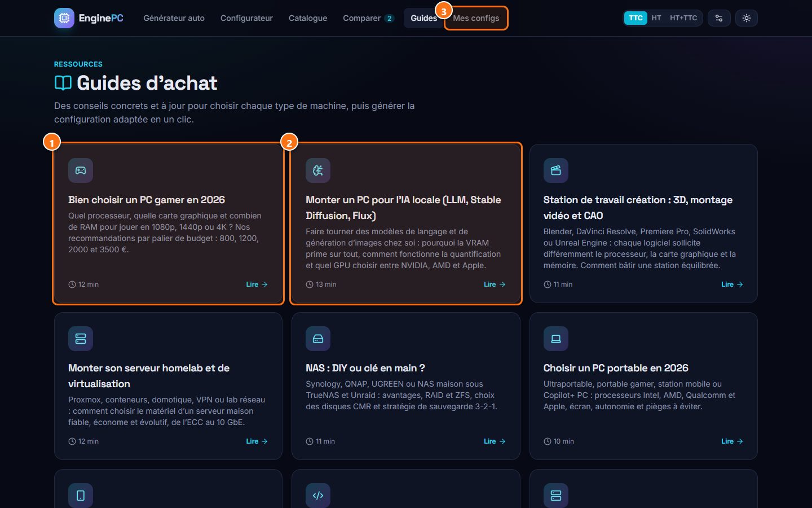Open Mes configs in the navigation
The width and height of the screenshot is (812, 508).
pyautogui.click(x=476, y=18)
